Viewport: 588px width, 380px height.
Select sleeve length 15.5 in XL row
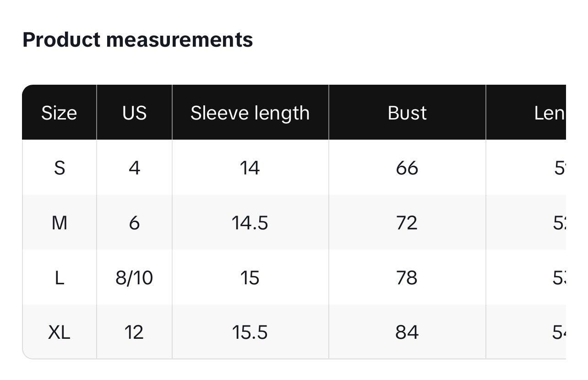(x=250, y=332)
